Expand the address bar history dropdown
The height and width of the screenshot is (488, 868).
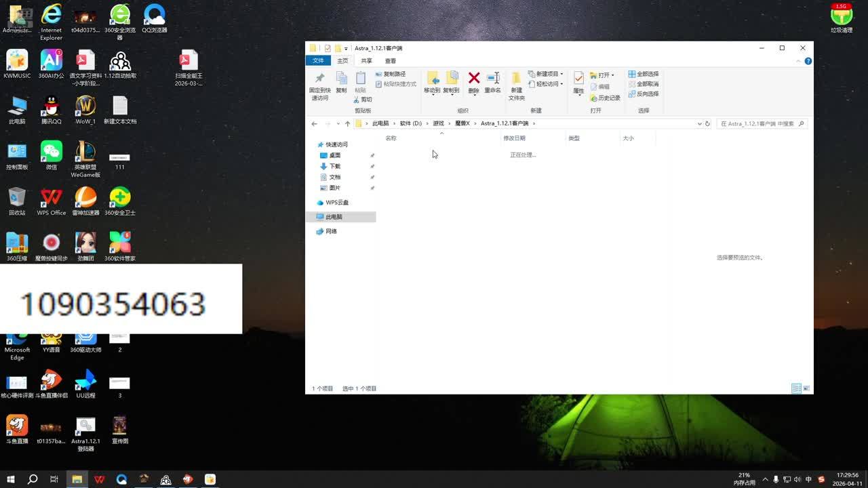[x=699, y=124]
